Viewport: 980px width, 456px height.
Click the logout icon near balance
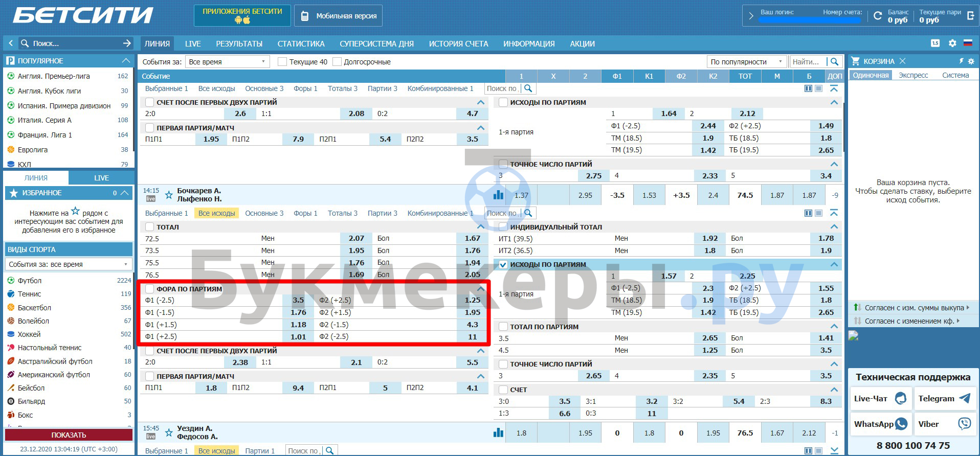pos(970,16)
